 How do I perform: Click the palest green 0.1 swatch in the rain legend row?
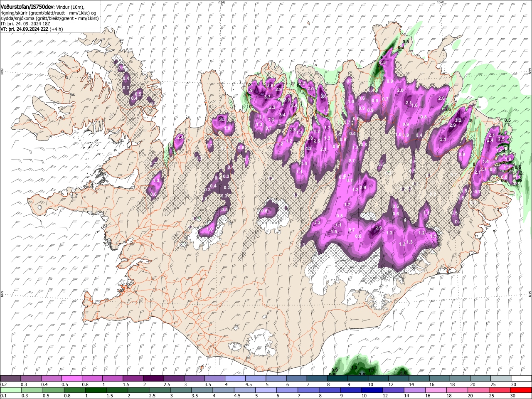point(11,390)
